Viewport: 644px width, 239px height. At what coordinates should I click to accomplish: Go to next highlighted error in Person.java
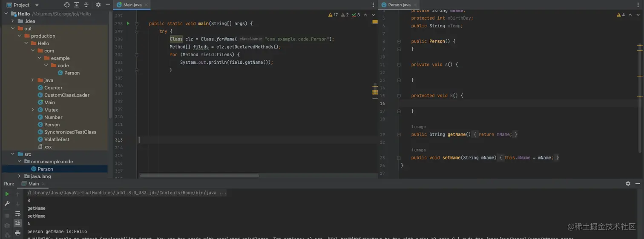[x=638, y=15]
